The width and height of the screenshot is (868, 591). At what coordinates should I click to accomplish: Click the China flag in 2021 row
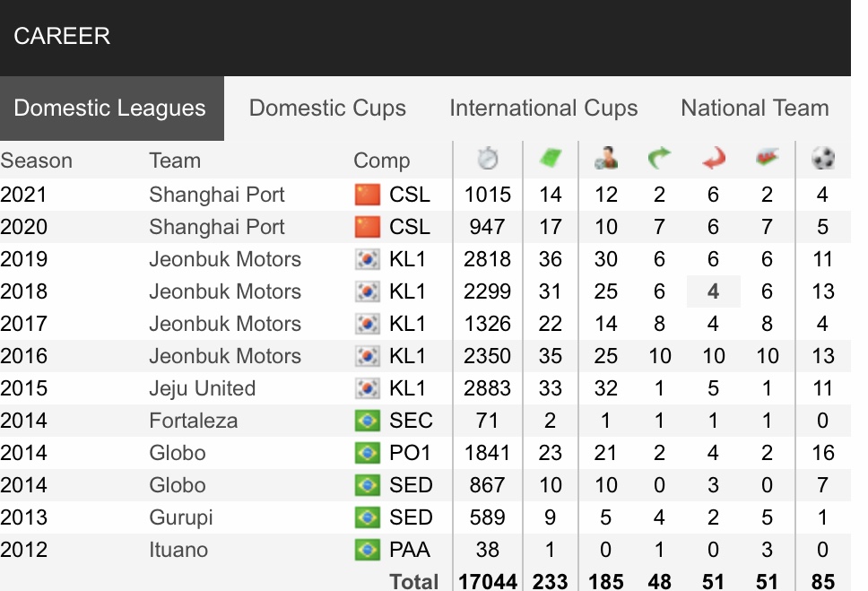point(368,195)
